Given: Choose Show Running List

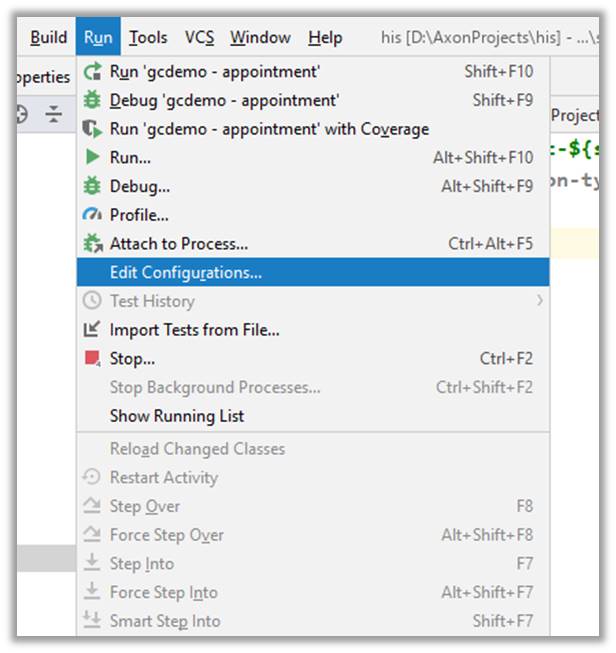Looking at the screenshot, I should [x=177, y=416].
